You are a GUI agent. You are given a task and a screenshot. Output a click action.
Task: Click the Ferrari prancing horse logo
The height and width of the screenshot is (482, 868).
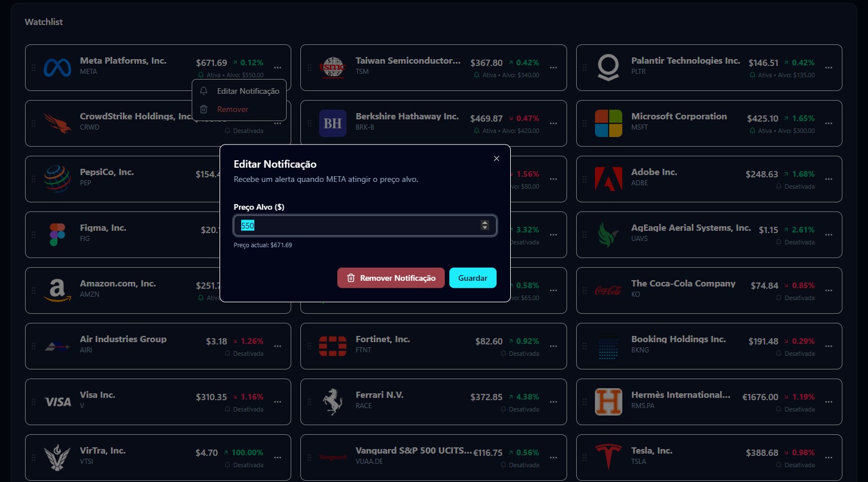[333, 402]
